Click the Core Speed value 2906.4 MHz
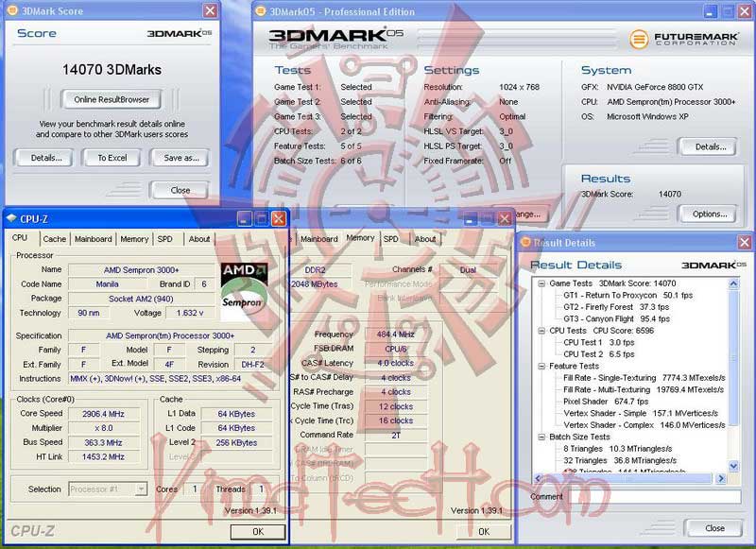 (103, 414)
